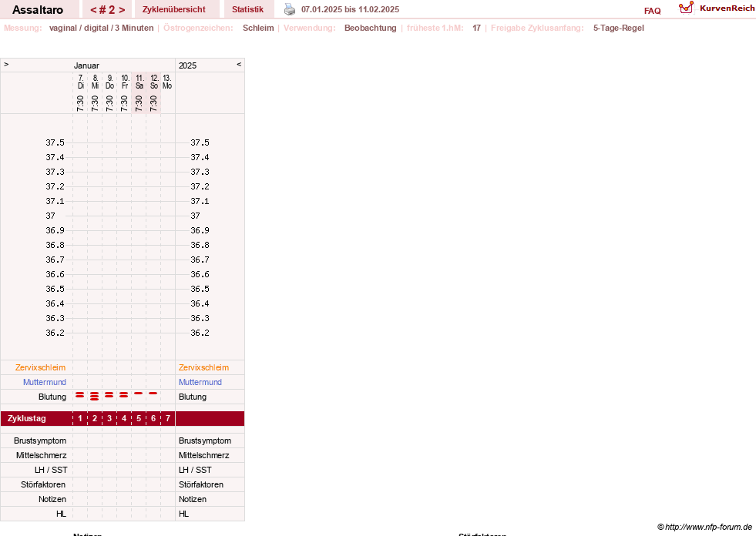Image resolution: width=756 pixels, height=536 pixels.
Task: Click the left Notizen row label
Action: 52,499
